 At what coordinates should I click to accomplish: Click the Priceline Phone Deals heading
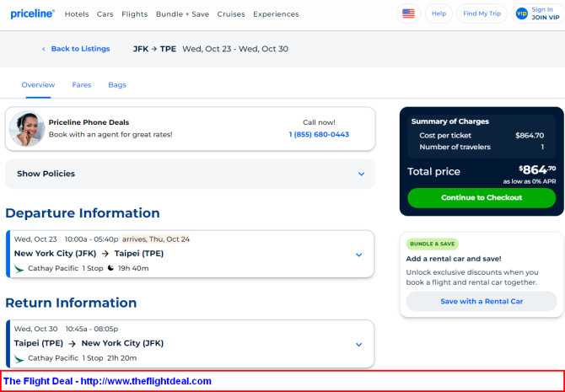pos(89,122)
